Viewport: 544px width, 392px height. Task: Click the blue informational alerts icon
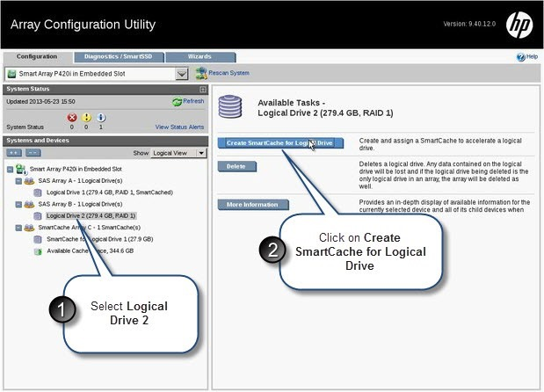[x=100, y=118]
